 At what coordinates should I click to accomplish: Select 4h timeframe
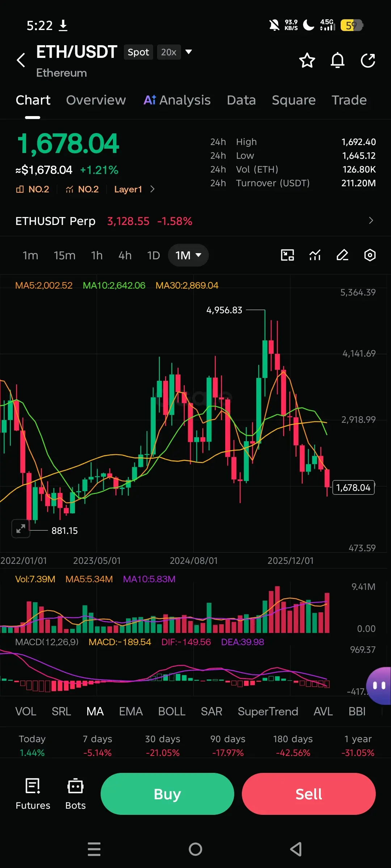tap(125, 255)
